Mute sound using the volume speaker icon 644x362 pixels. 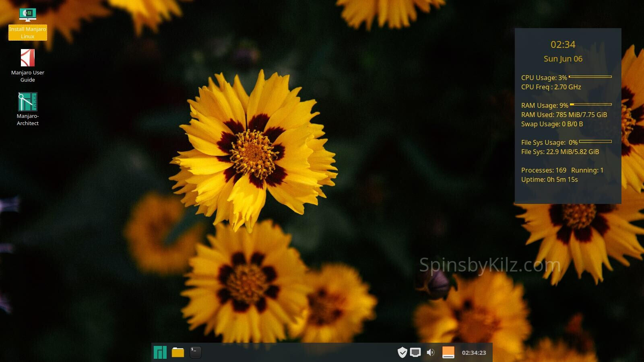431,352
